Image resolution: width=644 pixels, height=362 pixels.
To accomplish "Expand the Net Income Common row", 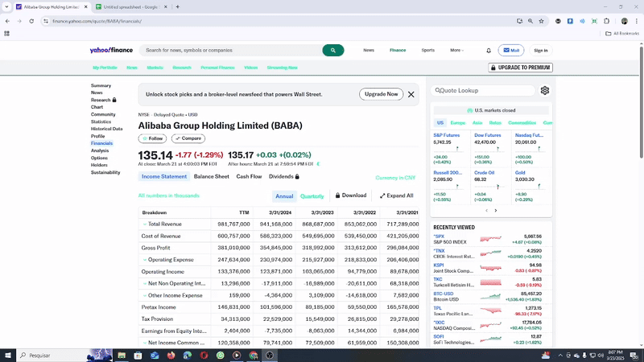I will point(145,343).
